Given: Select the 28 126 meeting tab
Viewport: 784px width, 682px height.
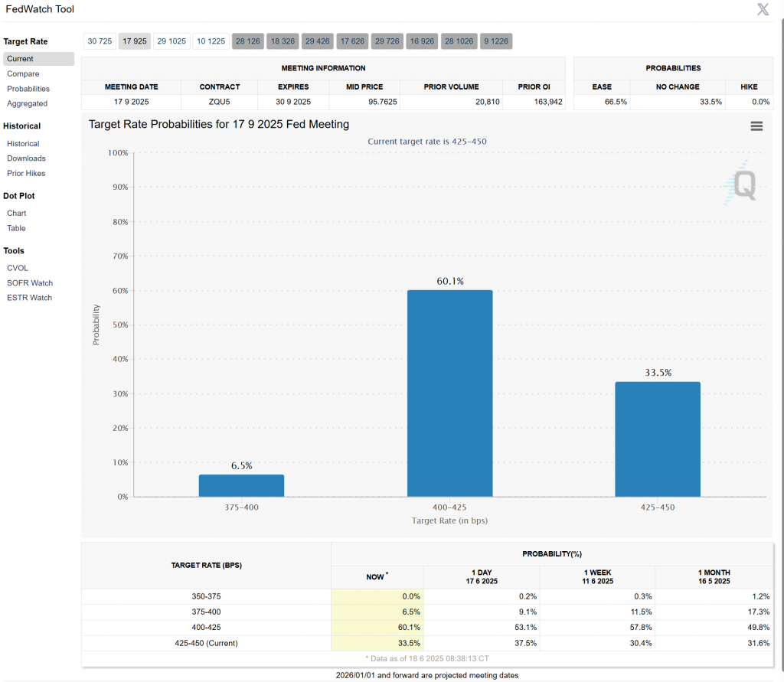Looking at the screenshot, I should pyautogui.click(x=247, y=41).
